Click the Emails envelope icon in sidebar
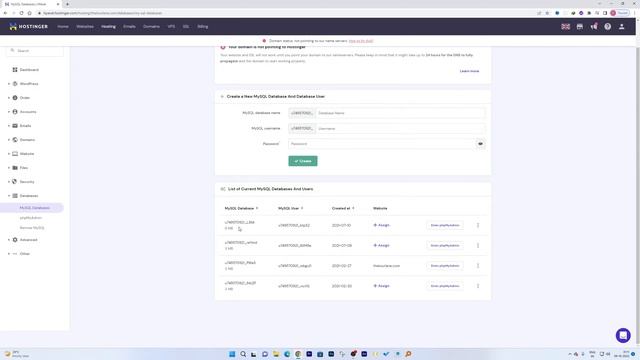This screenshot has height=360, width=640. click(15, 126)
